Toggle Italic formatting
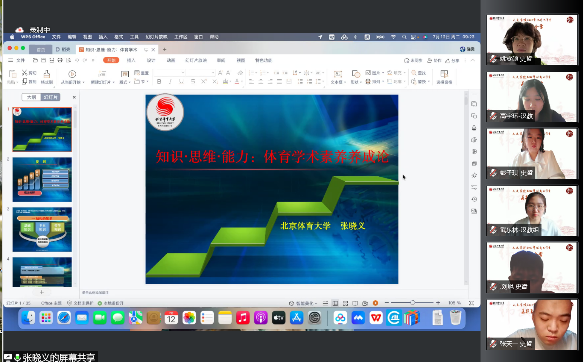This screenshot has height=362, width=584. (x=170, y=82)
